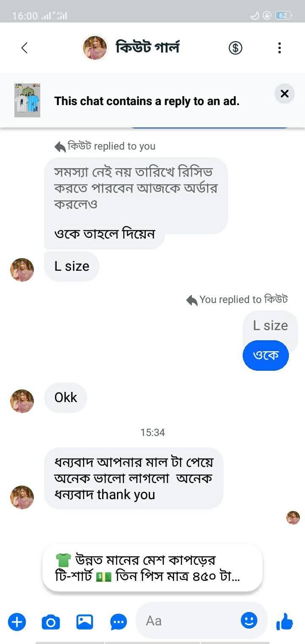Tap the কিউট গার্ল chat title
Image resolution: width=305 pixels, height=644 pixels.
[147, 47]
